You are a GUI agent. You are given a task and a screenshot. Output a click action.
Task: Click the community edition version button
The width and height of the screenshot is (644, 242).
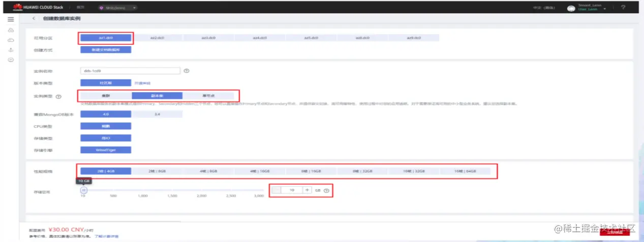click(x=106, y=83)
